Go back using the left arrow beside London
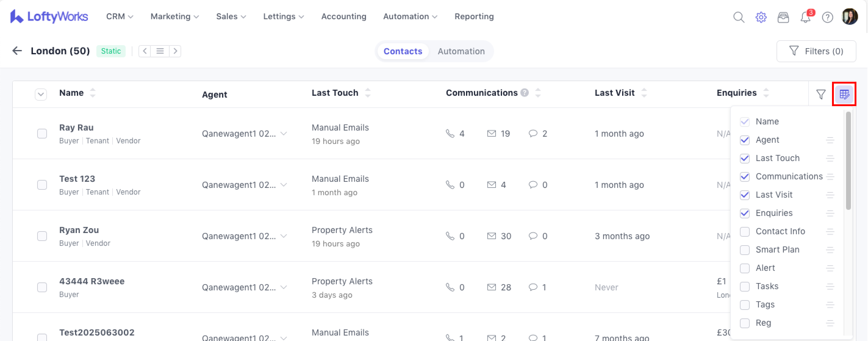This screenshot has width=868, height=341. tap(17, 51)
